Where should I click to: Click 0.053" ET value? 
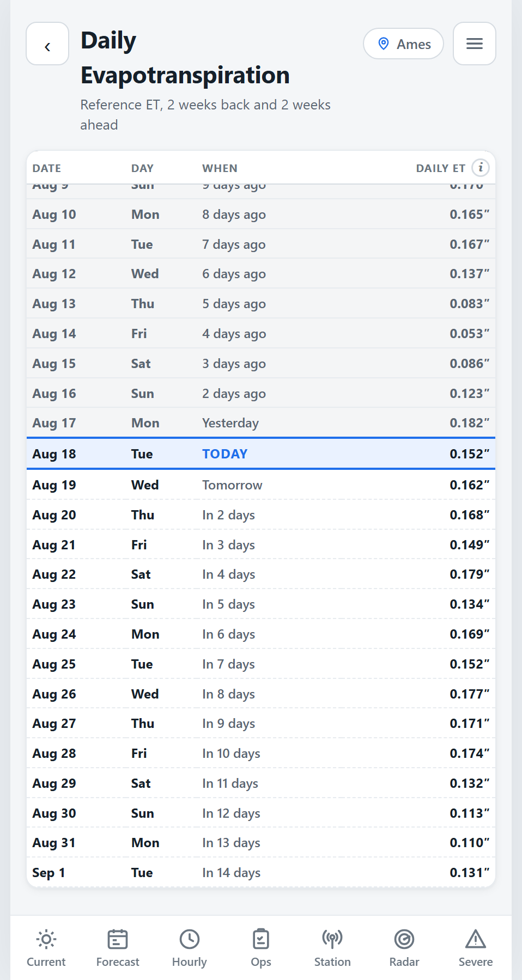click(469, 334)
